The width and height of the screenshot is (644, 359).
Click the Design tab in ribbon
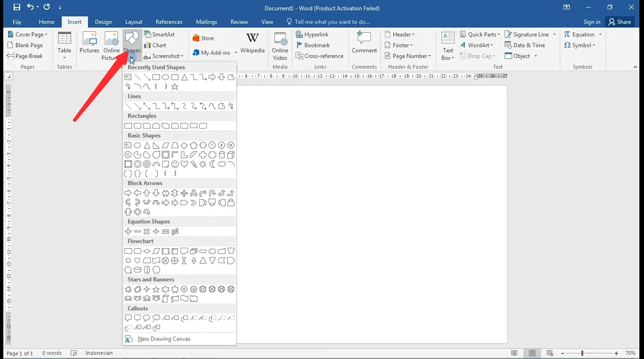click(x=103, y=22)
